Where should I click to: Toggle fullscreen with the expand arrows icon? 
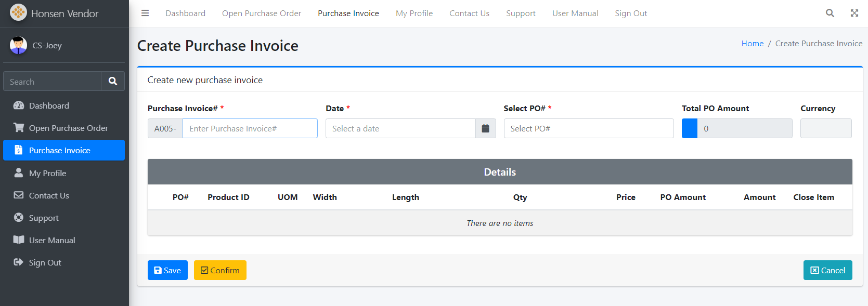click(x=854, y=14)
